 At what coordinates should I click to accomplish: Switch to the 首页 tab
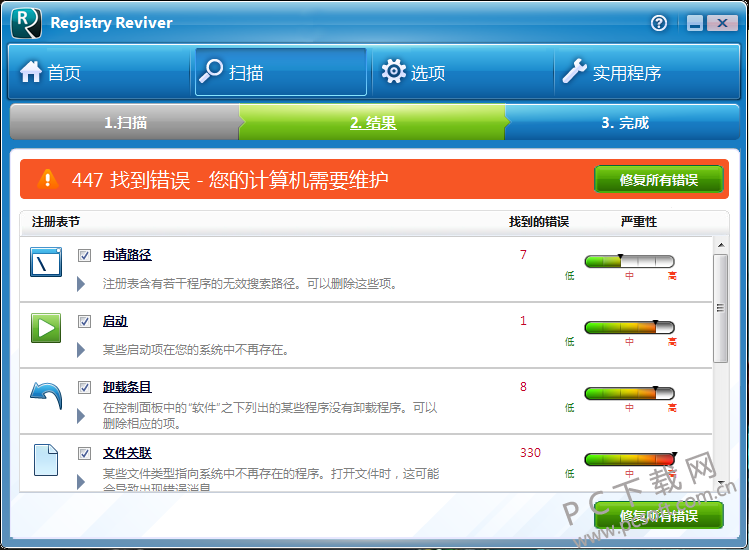click(x=100, y=72)
